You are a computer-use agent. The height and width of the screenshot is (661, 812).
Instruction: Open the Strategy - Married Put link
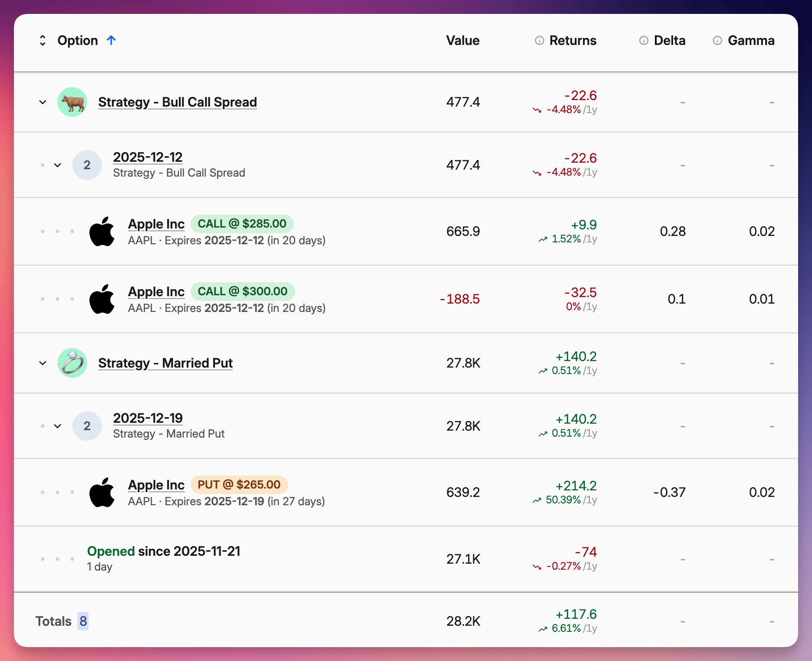(165, 363)
